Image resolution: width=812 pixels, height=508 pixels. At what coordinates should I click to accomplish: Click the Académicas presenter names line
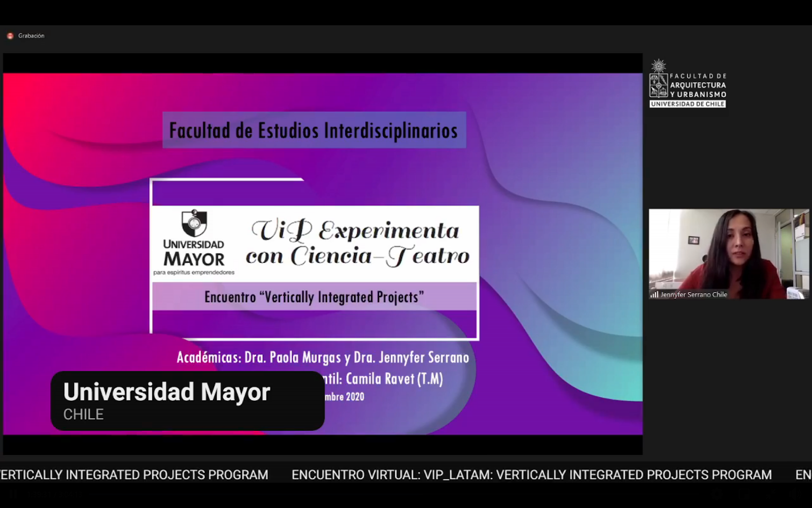323,358
